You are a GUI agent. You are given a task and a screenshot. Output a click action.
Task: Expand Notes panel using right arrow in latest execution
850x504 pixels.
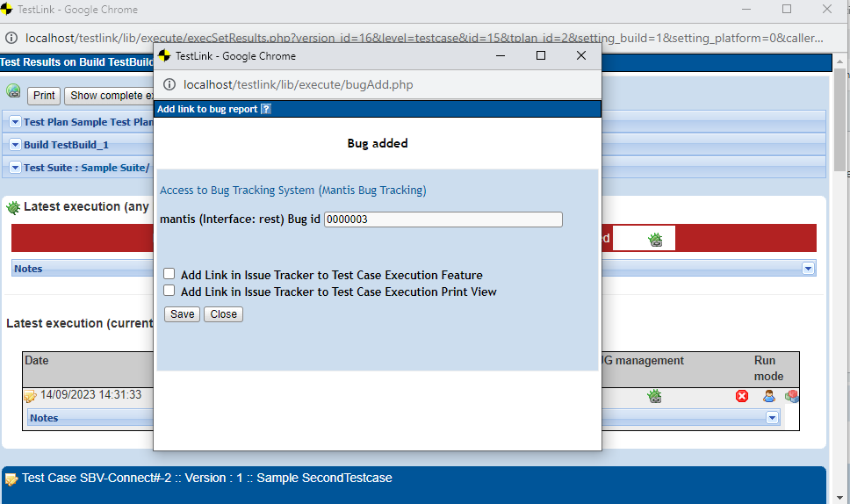pos(808,268)
